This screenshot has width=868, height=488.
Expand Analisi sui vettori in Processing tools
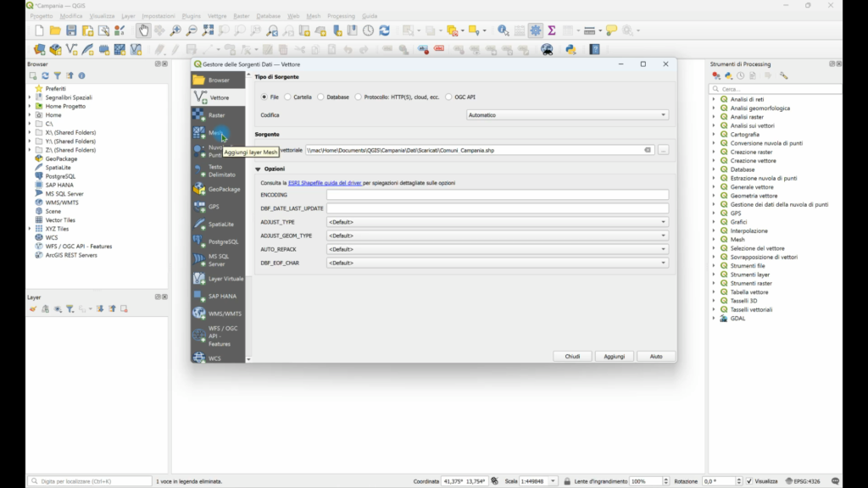coord(714,125)
